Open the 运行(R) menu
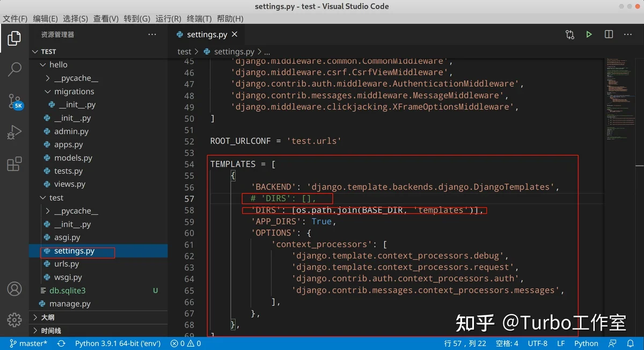The width and height of the screenshot is (644, 350). pos(169,19)
